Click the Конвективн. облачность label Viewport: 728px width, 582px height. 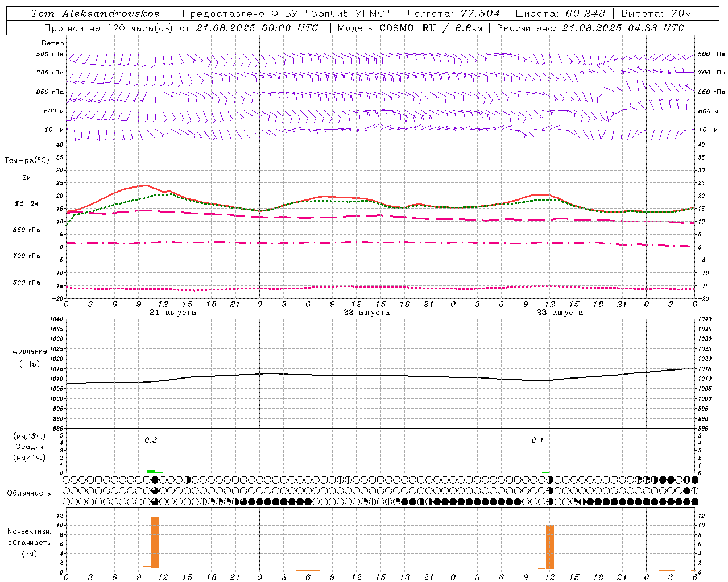tap(29, 542)
